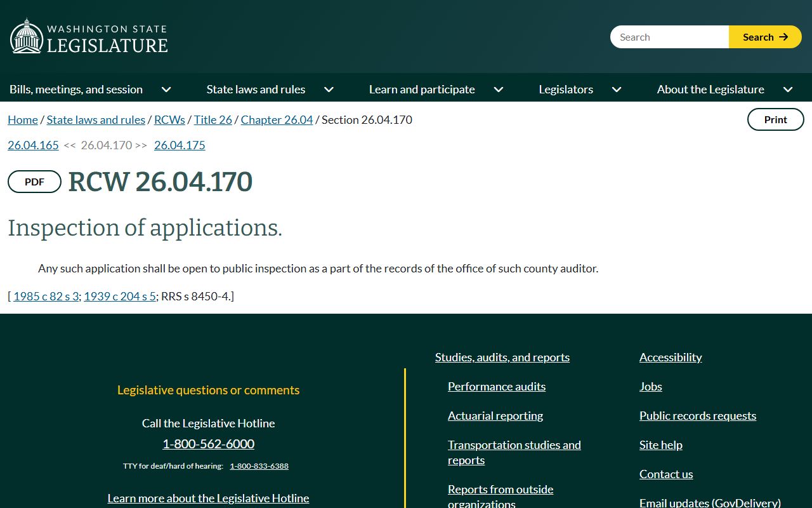Image resolution: width=812 pixels, height=508 pixels.
Task: Open the 1985 c 82 s 3 citation
Action: click(x=46, y=296)
